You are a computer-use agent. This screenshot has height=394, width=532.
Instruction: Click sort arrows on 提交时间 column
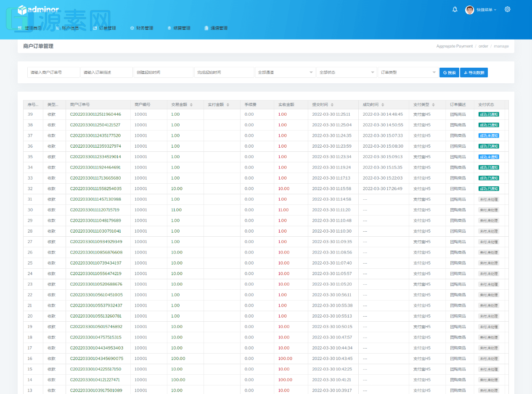tap(332, 105)
